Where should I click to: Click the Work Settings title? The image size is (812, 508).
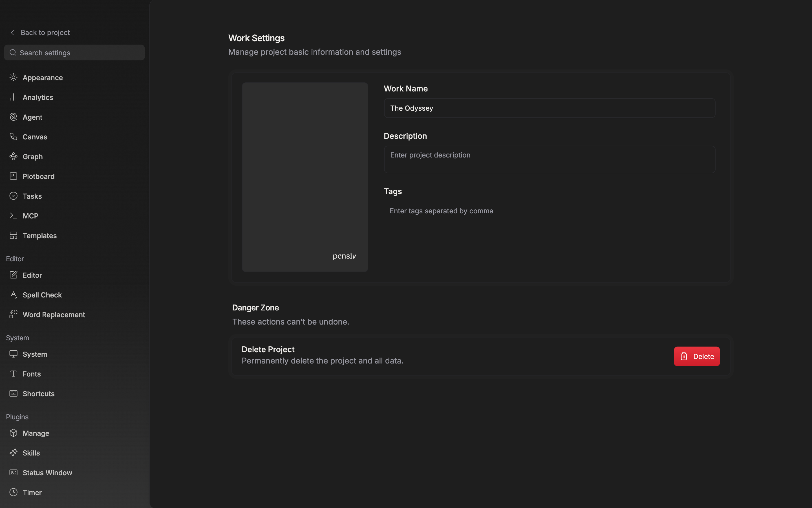coord(256,38)
